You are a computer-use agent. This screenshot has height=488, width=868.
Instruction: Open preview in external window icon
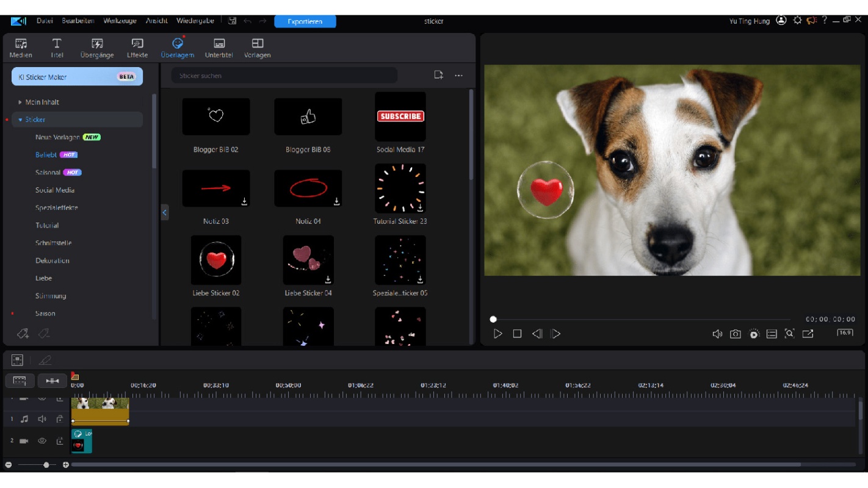(x=808, y=334)
